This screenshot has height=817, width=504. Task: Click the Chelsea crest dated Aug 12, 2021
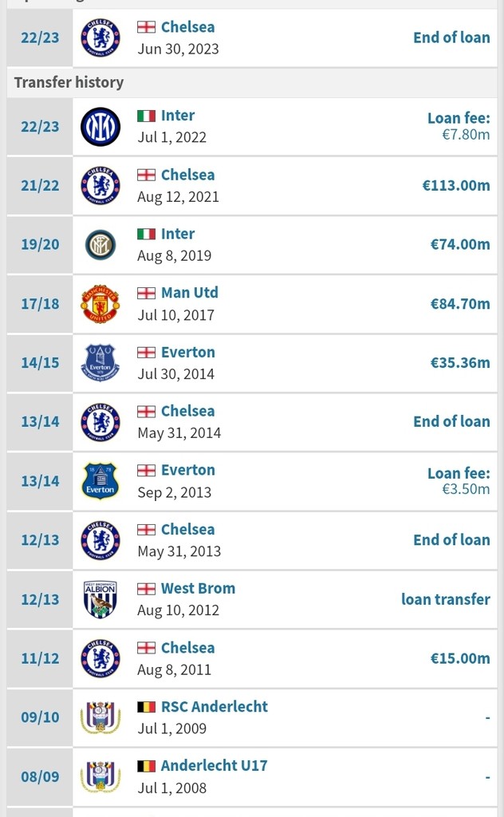(100, 185)
